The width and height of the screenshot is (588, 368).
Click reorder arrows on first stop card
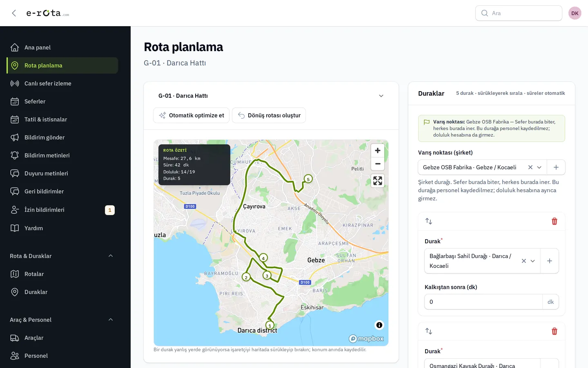click(x=429, y=221)
